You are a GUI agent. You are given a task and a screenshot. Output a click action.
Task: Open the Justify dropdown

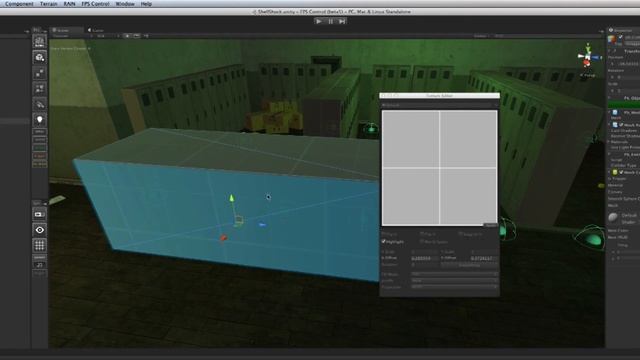tap(454, 281)
